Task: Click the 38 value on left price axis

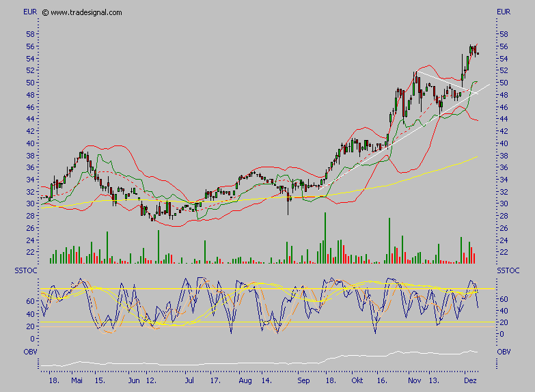Action: [30, 156]
